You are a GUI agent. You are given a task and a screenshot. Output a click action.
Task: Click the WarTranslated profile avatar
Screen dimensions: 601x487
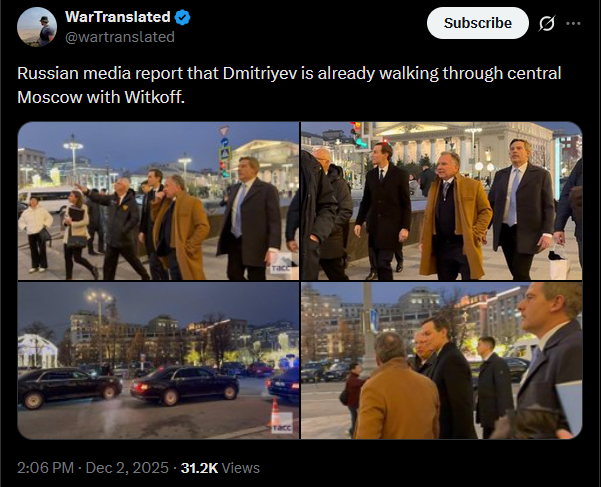pos(37,26)
